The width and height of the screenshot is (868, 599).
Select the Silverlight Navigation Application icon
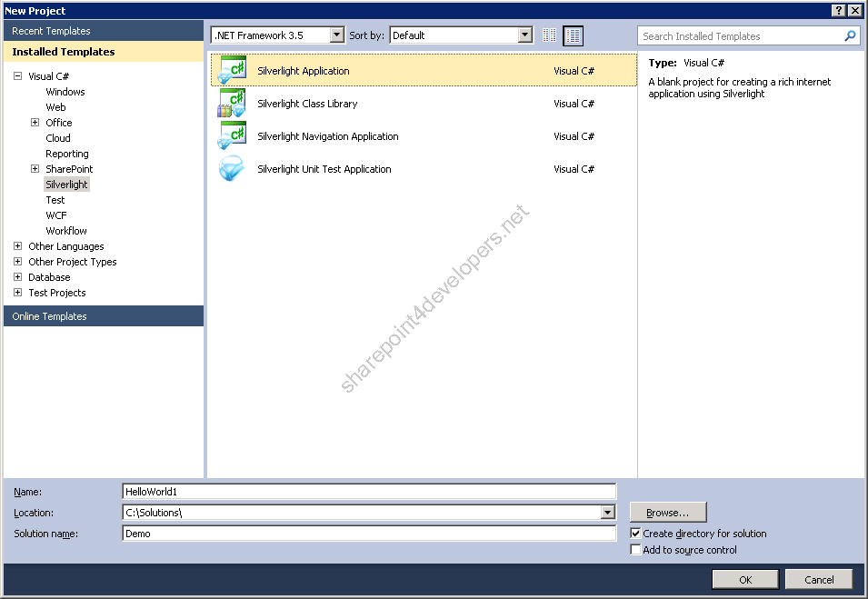pyautogui.click(x=232, y=136)
